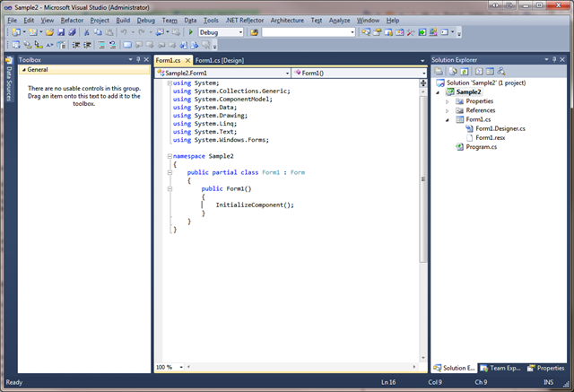This screenshot has width=574, height=392.
Task: Switch to the Team Explorer bottom tab
Action: pos(500,368)
